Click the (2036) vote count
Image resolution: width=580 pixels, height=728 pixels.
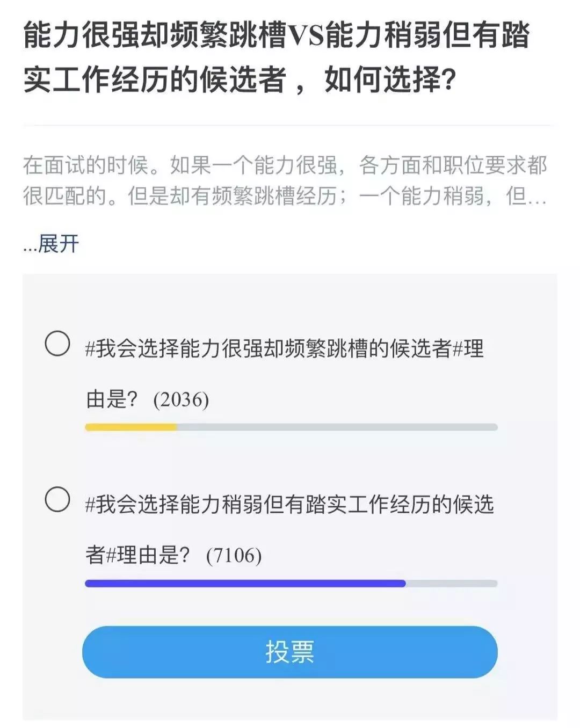tap(181, 399)
